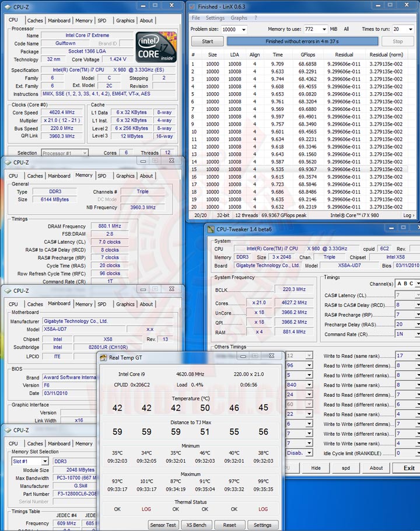Viewport: 420px width, 531px height.
Task: Open Real Temp GT Settings
Action: pos(262,525)
